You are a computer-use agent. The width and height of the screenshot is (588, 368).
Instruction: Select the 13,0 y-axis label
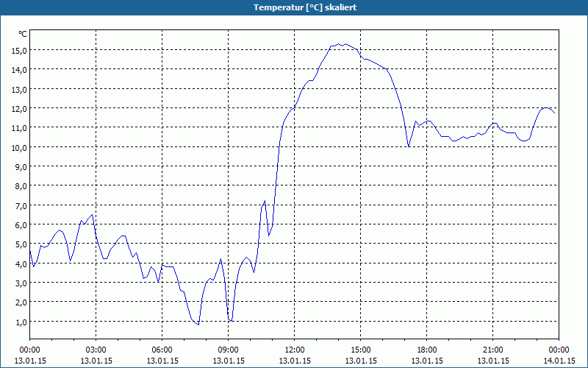20,89
